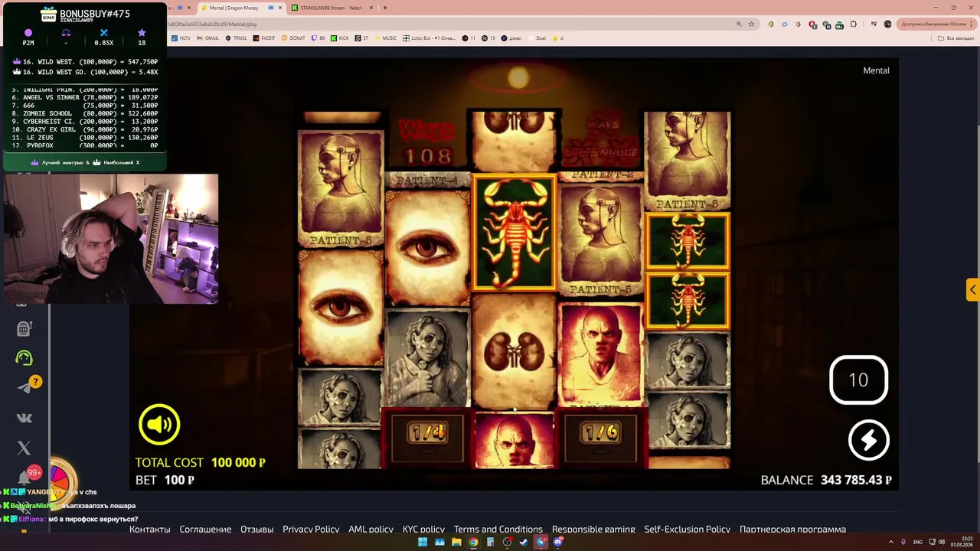Open the DONAT bookmark
Image resolution: width=980 pixels, height=551 pixels.
pyautogui.click(x=293, y=37)
